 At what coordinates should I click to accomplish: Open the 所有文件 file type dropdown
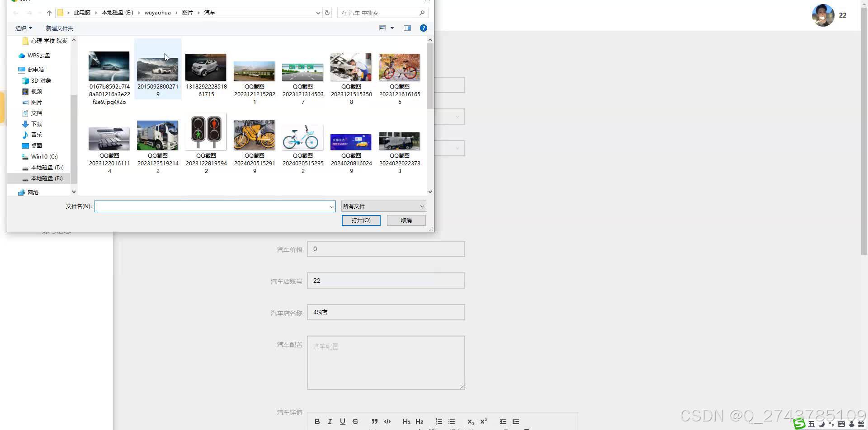click(x=383, y=206)
